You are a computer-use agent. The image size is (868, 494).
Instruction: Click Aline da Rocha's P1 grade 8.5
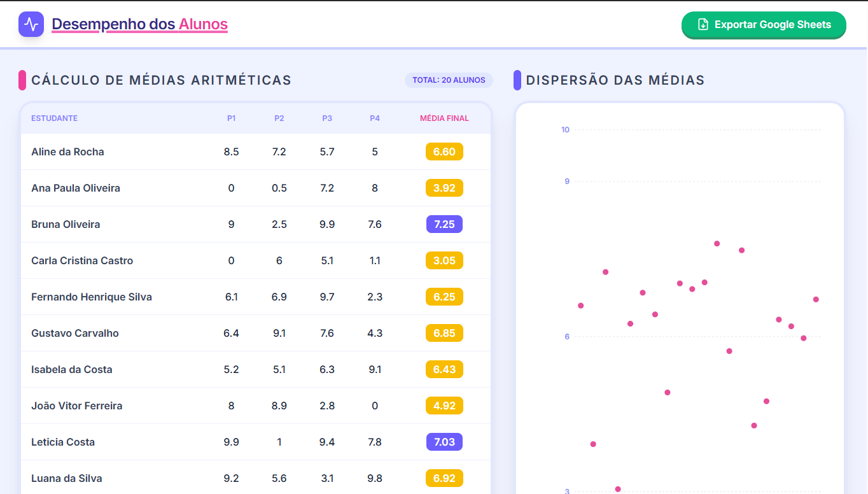[232, 152]
